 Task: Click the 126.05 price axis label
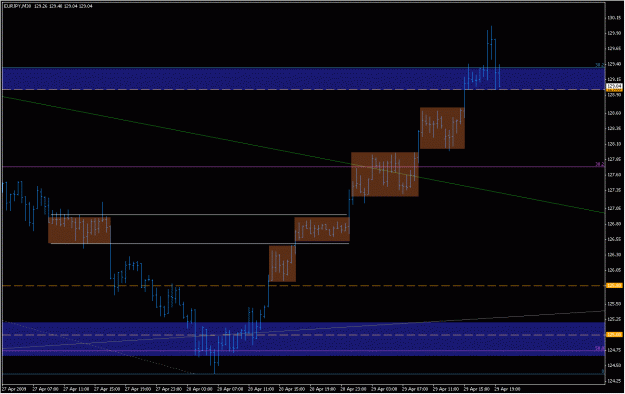[614, 270]
